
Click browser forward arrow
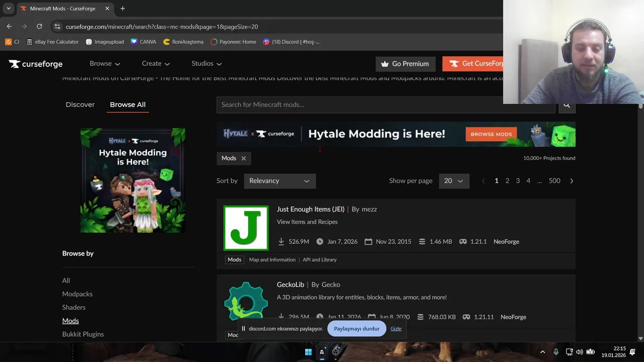click(x=24, y=26)
